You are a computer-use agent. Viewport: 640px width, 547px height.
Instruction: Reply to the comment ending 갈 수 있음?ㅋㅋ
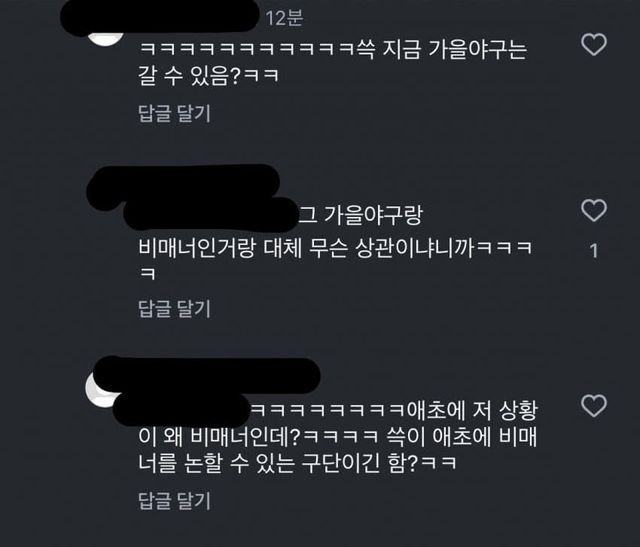click(x=174, y=113)
